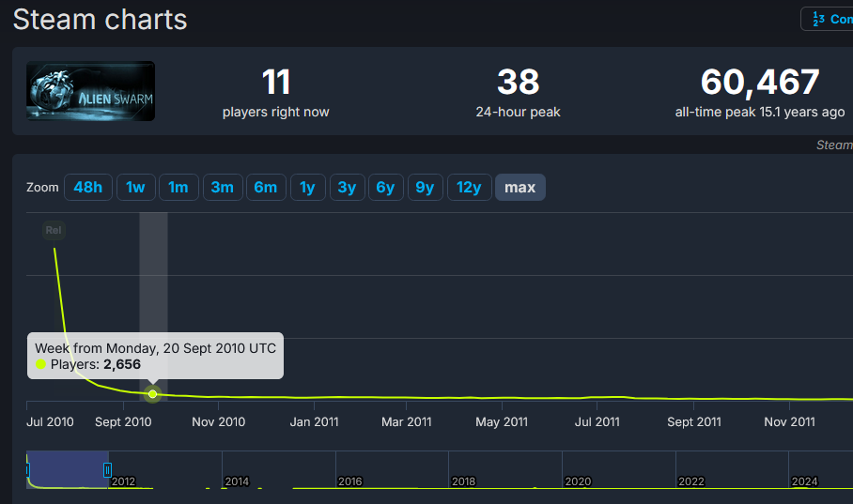Click the Nov 2010 axis label

pyautogui.click(x=218, y=422)
